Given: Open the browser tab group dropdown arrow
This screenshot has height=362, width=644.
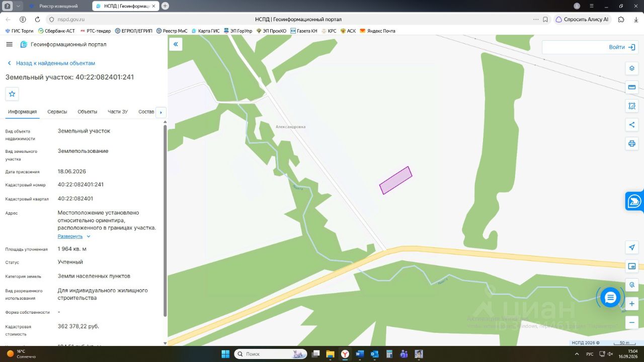Looking at the screenshot, I should (19, 6).
